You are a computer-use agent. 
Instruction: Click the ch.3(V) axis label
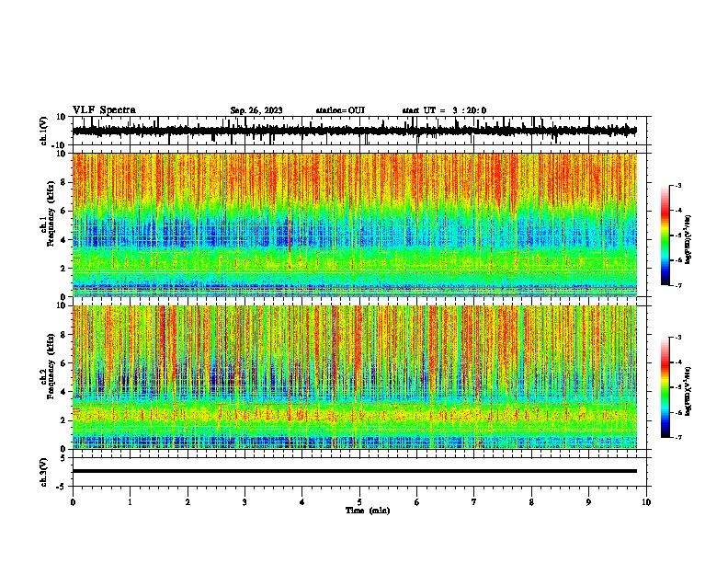44,472
